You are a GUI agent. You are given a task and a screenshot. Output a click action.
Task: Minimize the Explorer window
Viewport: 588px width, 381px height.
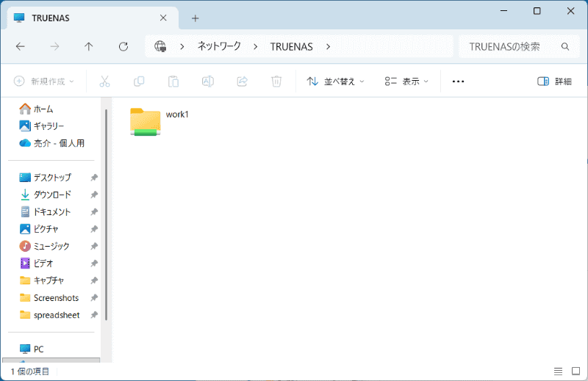tap(503, 11)
